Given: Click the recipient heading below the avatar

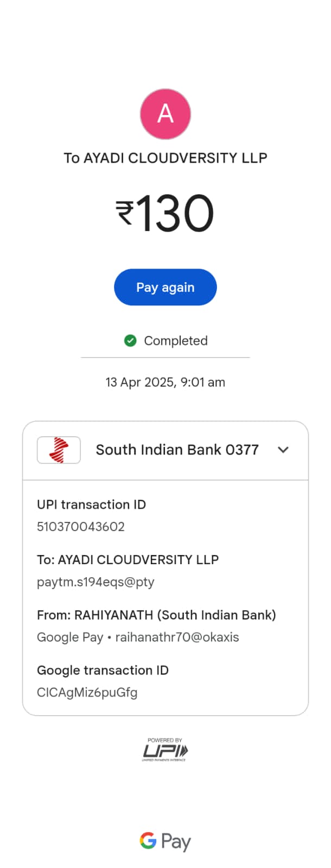Looking at the screenshot, I should (x=165, y=158).
